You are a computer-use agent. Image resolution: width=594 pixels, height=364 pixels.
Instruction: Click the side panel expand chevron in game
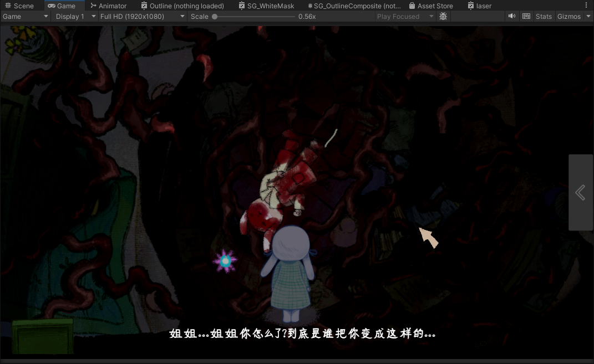pos(580,193)
